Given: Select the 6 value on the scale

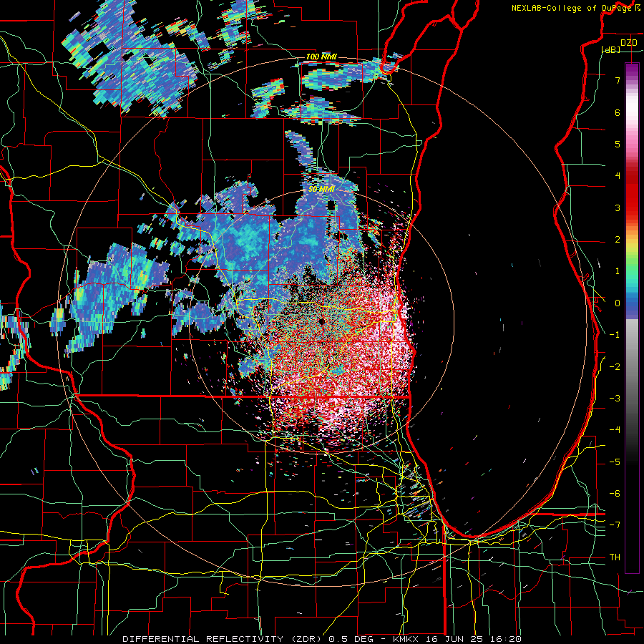Looking at the screenshot, I should [618, 112].
